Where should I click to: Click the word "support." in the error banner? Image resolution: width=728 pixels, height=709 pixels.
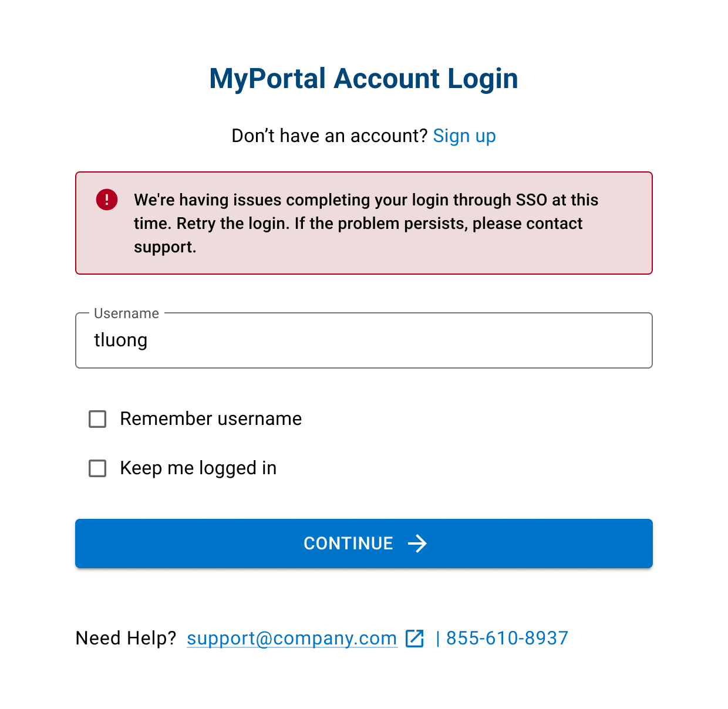pos(165,247)
